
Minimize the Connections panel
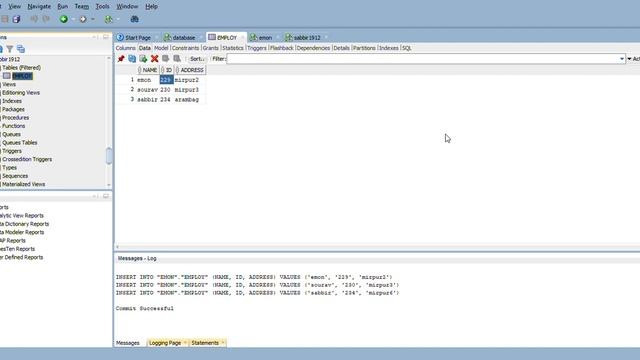pyautogui.click(x=95, y=37)
